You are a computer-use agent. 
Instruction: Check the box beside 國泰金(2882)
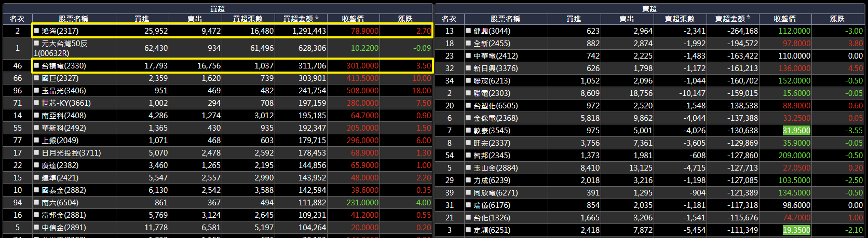[37, 190]
